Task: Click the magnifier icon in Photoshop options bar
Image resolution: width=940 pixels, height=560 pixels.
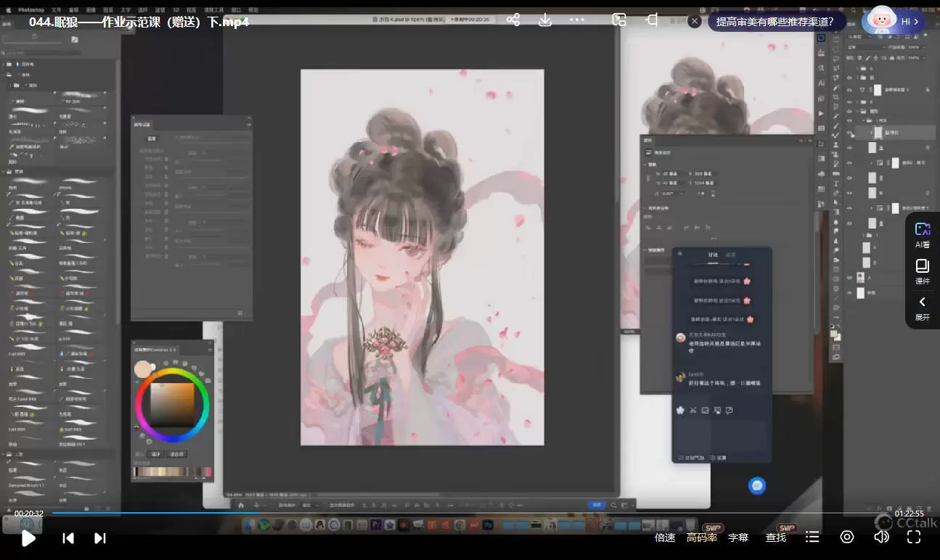Action: [x=613, y=504]
